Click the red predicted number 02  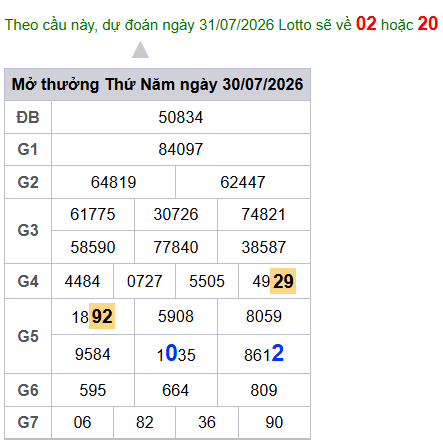point(366,24)
